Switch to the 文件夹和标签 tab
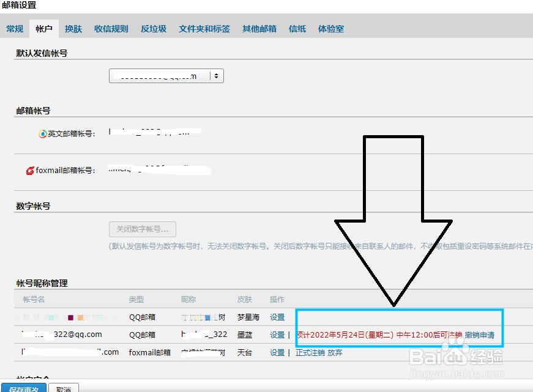 (204, 28)
